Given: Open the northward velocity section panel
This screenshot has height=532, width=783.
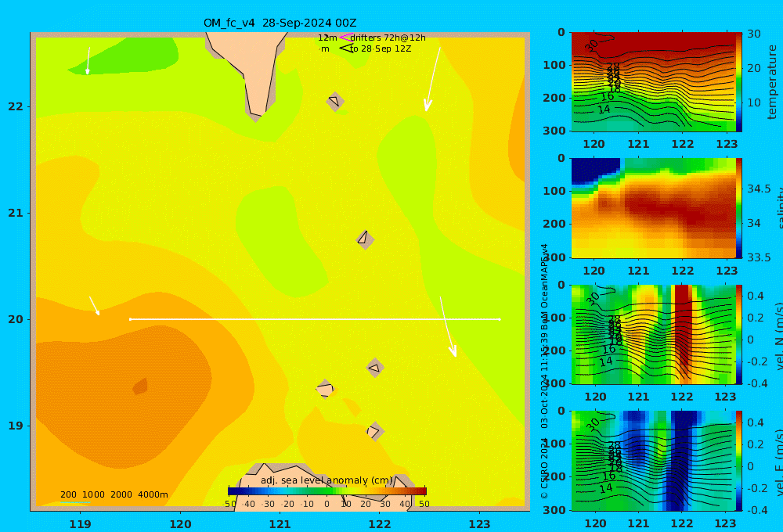Looking at the screenshot, I should pyautogui.click(x=653, y=334).
